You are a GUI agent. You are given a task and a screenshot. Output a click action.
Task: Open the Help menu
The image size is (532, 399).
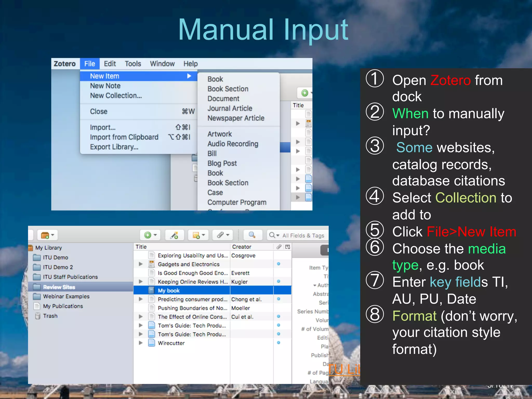coord(191,64)
